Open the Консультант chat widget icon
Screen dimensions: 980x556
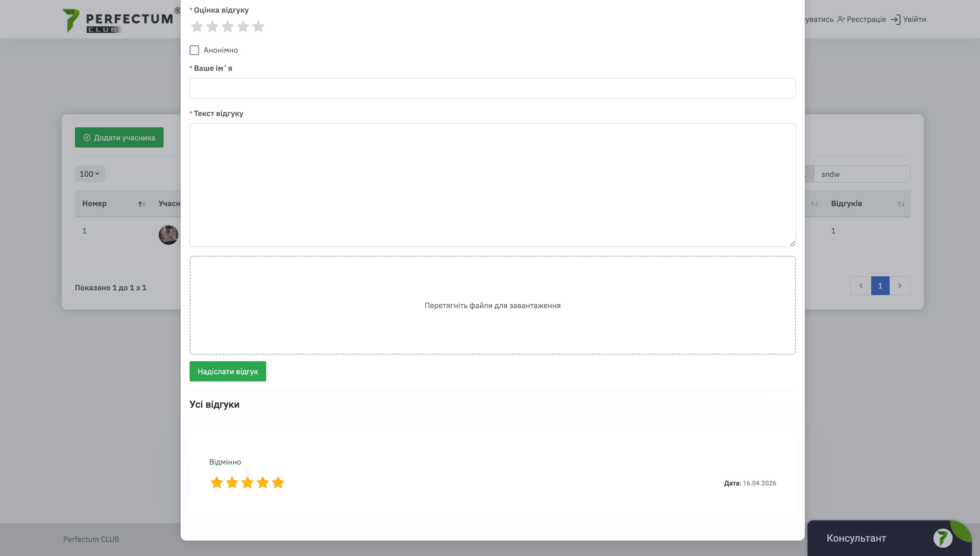[x=943, y=538]
